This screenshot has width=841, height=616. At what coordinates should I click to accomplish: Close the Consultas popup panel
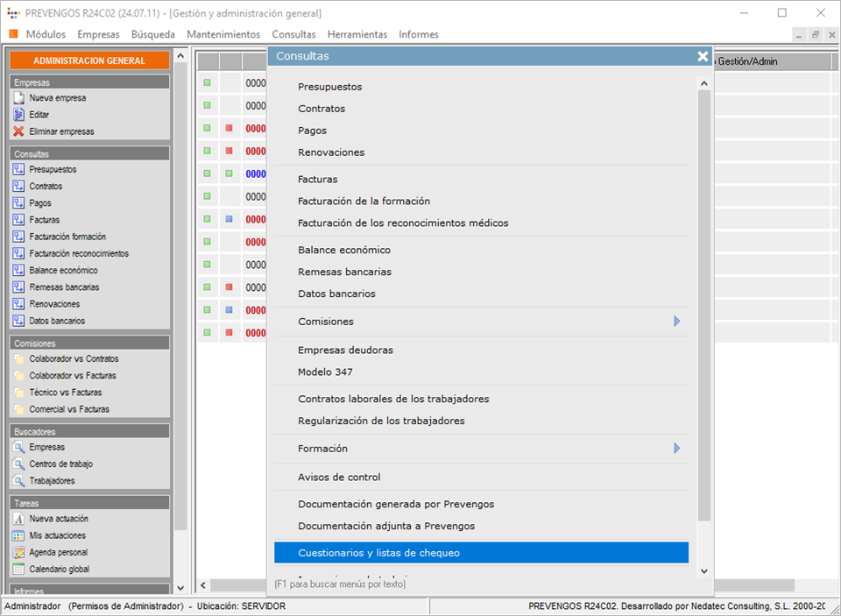click(703, 56)
